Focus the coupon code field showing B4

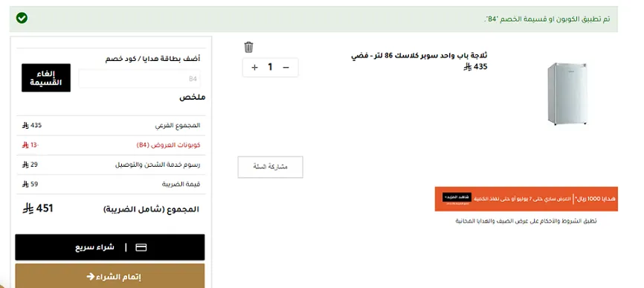[140, 78]
